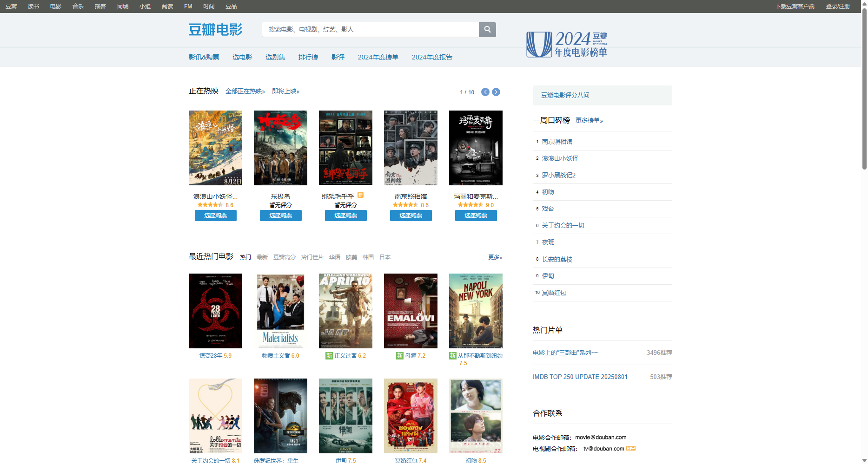868x464 pixels.
Task: Open 2024年度榜单 navigation tab
Action: pyautogui.click(x=378, y=57)
